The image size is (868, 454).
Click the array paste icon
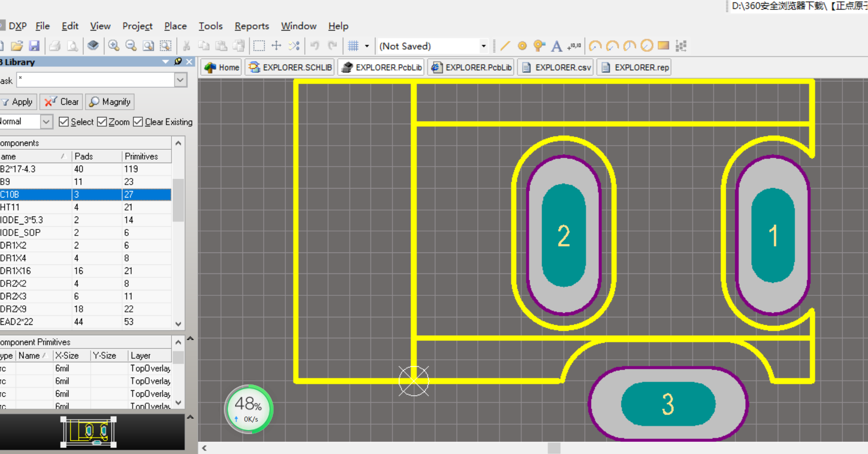681,46
